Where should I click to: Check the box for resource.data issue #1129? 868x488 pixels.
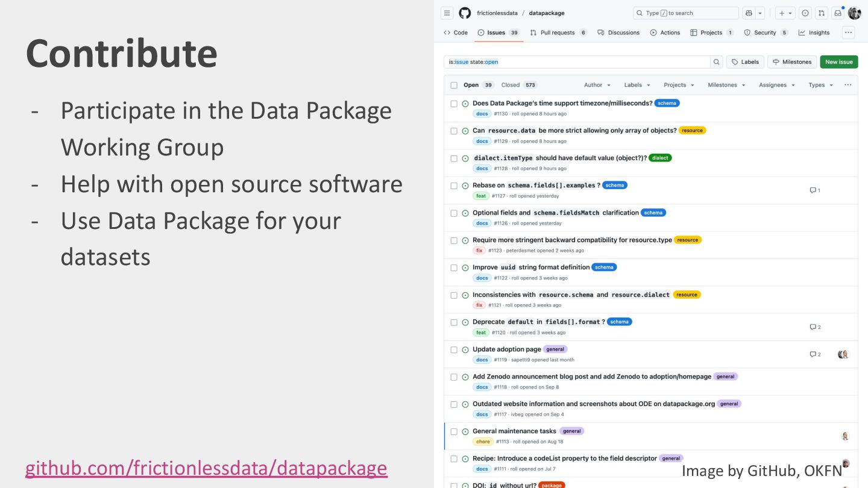(454, 131)
